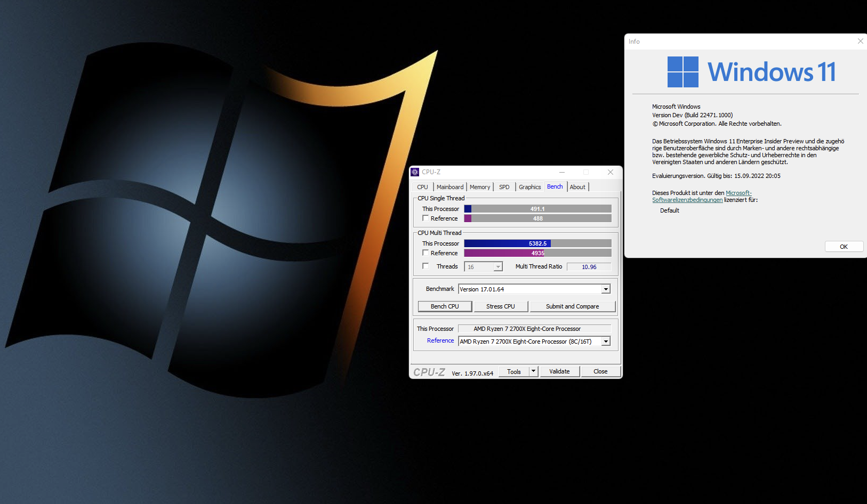
Task: Select the Bench tab
Action: tap(555, 186)
